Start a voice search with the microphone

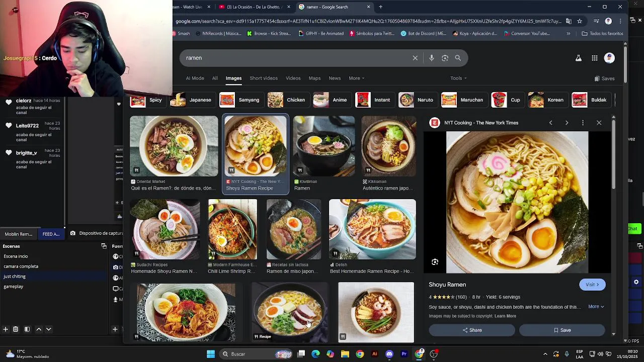pos(431,58)
